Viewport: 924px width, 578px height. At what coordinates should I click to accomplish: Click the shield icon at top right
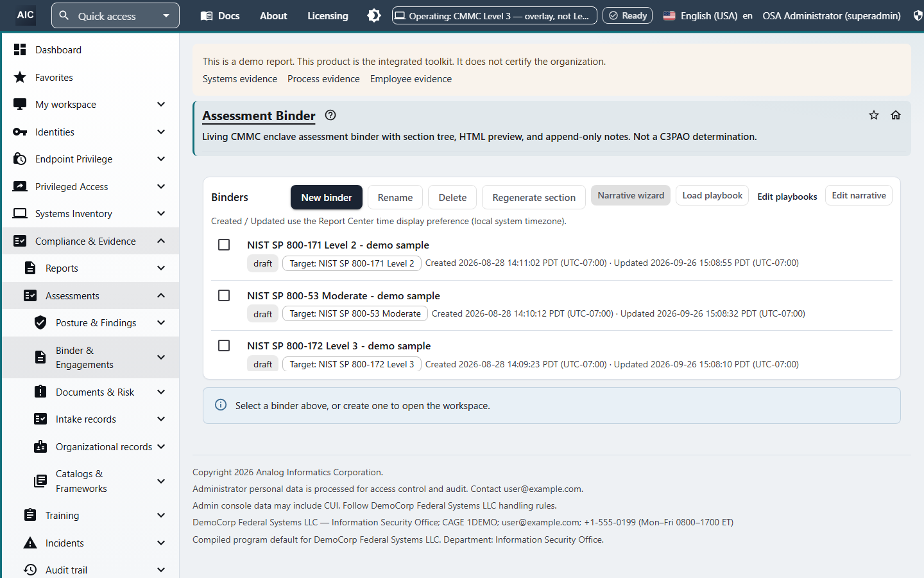point(918,15)
